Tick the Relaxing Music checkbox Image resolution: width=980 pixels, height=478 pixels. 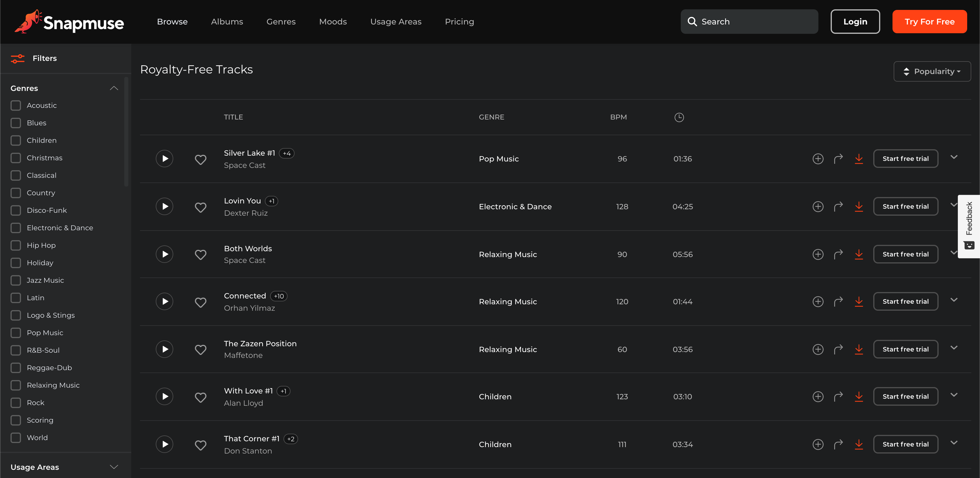click(x=15, y=385)
